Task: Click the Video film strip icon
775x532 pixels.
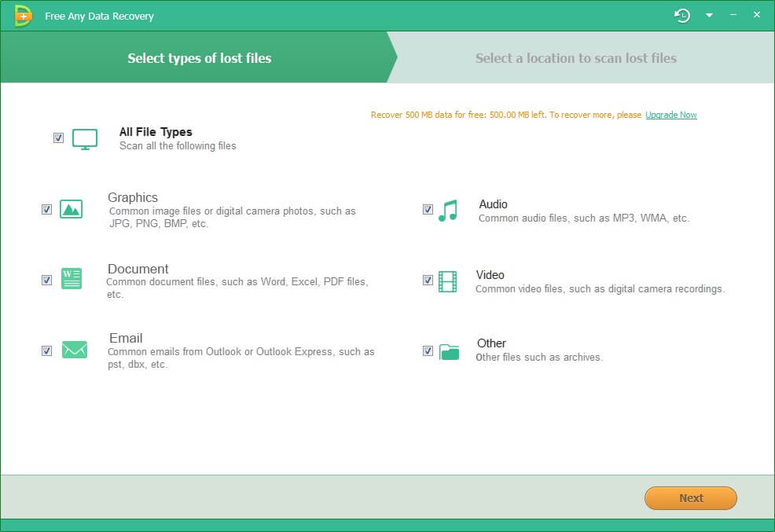Action: [448, 281]
